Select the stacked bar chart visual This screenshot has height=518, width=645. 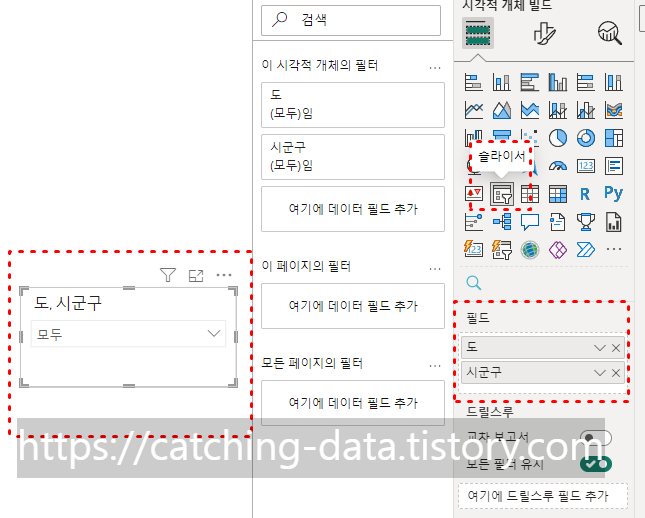[473, 82]
